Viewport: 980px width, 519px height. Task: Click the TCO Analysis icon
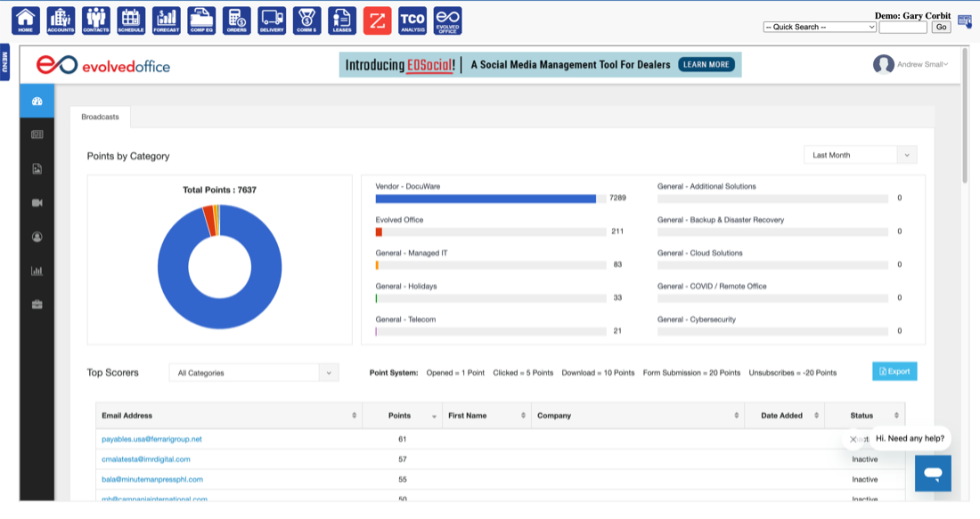[412, 20]
